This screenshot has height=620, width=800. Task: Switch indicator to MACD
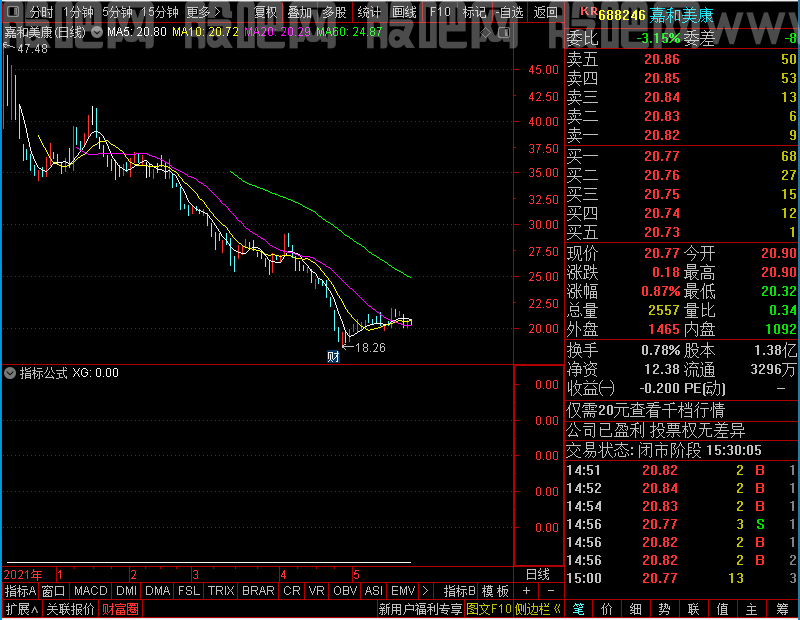[91, 591]
